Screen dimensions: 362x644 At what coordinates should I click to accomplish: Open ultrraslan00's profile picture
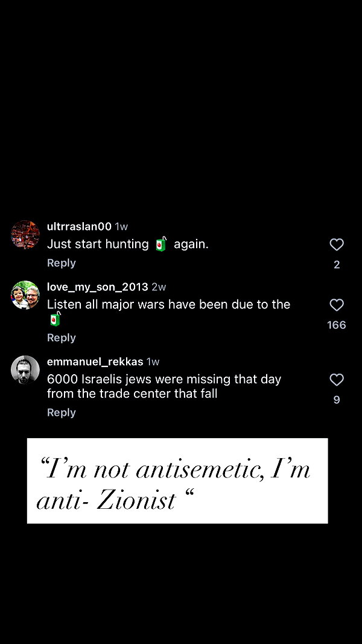click(25, 235)
